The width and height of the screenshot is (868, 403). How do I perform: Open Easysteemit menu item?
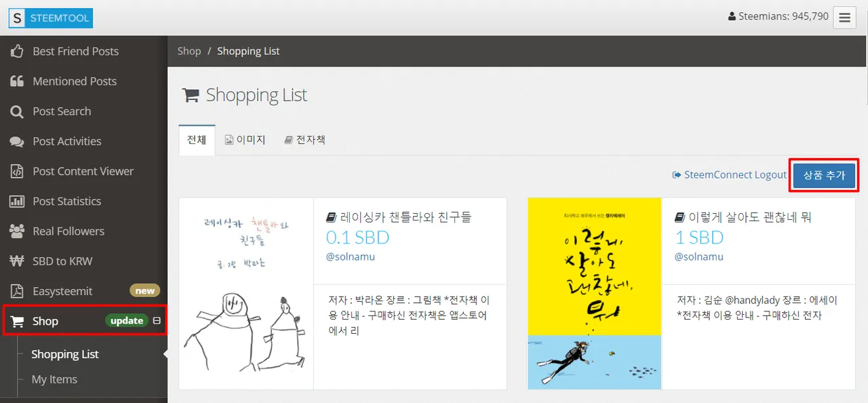[63, 291]
